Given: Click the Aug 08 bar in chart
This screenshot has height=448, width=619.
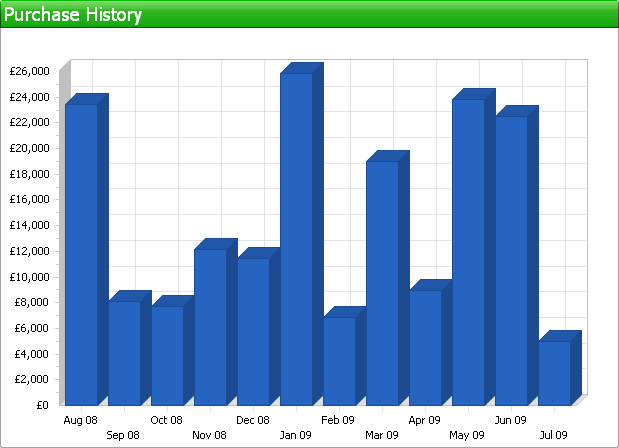Looking at the screenshot, I should [81, 254].
